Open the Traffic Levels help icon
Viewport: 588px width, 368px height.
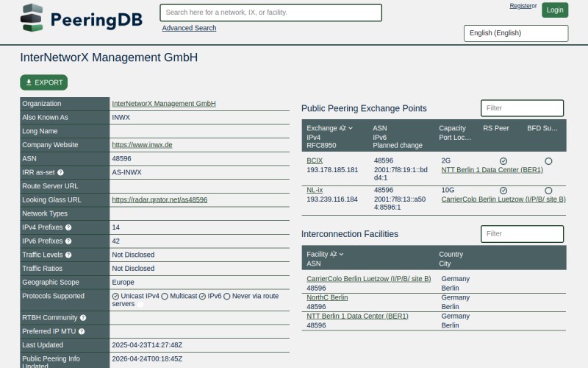(x=68, y=255)
